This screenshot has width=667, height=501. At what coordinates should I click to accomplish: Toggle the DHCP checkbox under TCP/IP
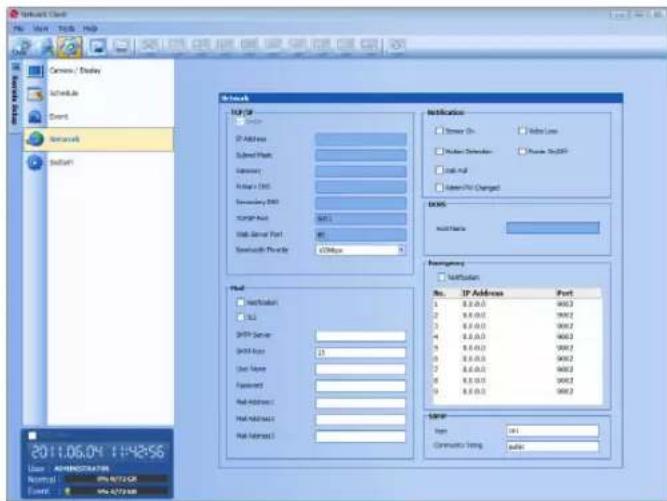239,122
